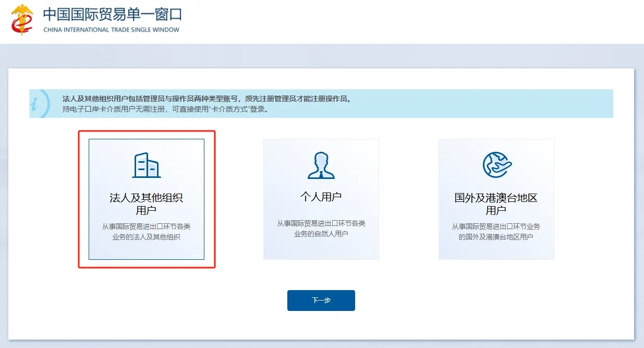The width and height of the screenshot is (644, 348).
Task: Choose the 国外及港澳台地区用户 heading
Action: pos(496,204)
